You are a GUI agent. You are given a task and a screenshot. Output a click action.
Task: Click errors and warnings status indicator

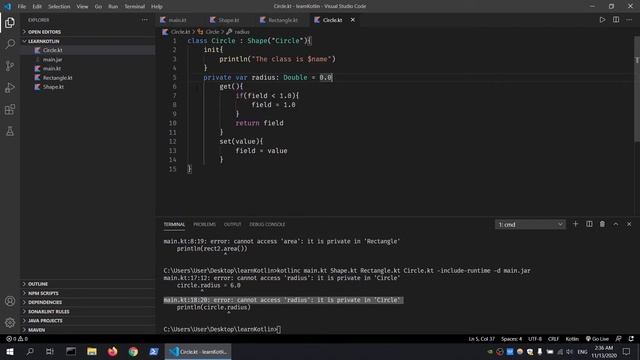pyautogui.click(x=17, y=339)
